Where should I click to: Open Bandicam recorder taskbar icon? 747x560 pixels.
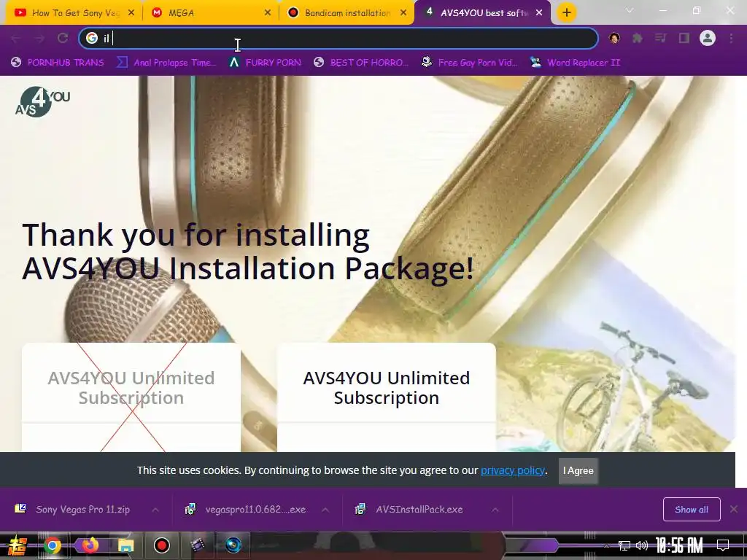click(161, 545)
